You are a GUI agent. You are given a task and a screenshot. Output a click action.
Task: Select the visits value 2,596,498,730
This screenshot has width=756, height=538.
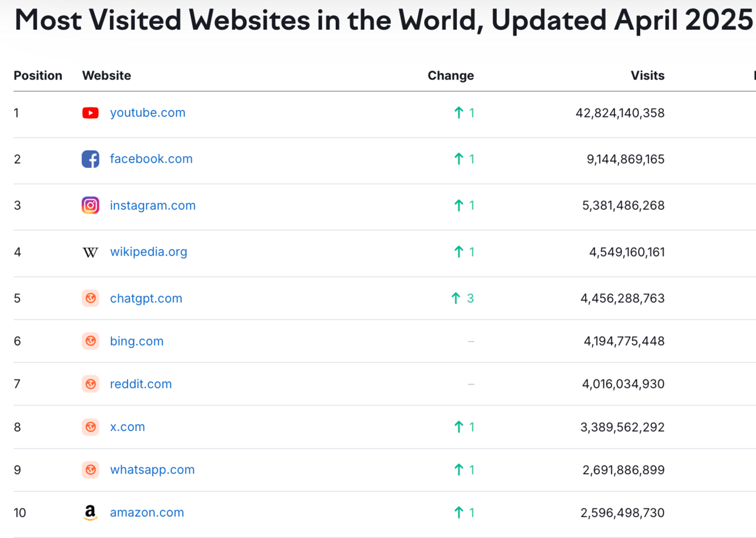coord(623,513)
